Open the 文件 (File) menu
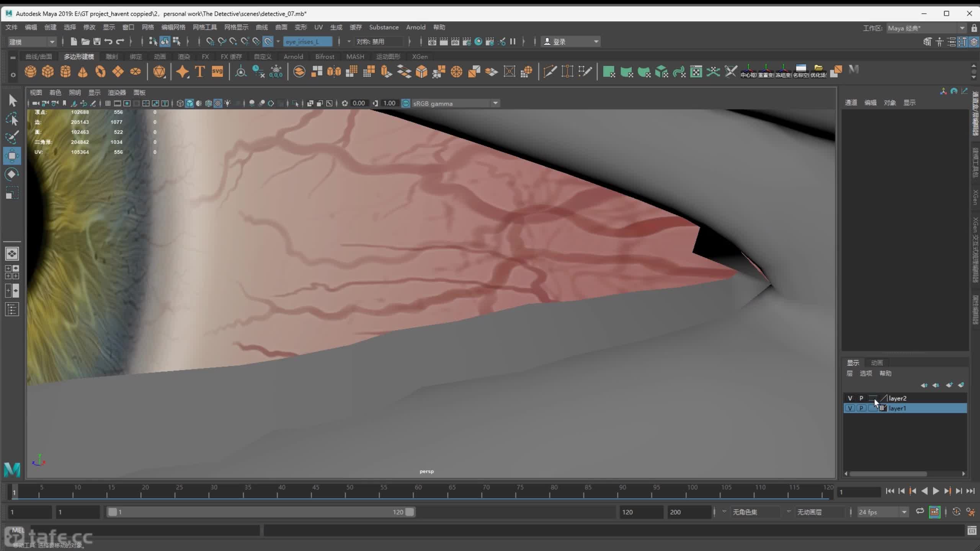Screen dimensions: 980x551 coord(11,27)
